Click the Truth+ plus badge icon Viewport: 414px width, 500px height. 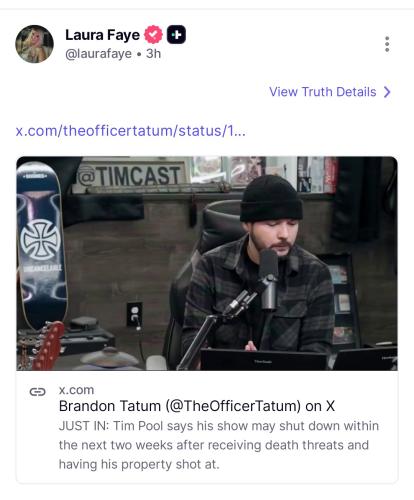176,35
